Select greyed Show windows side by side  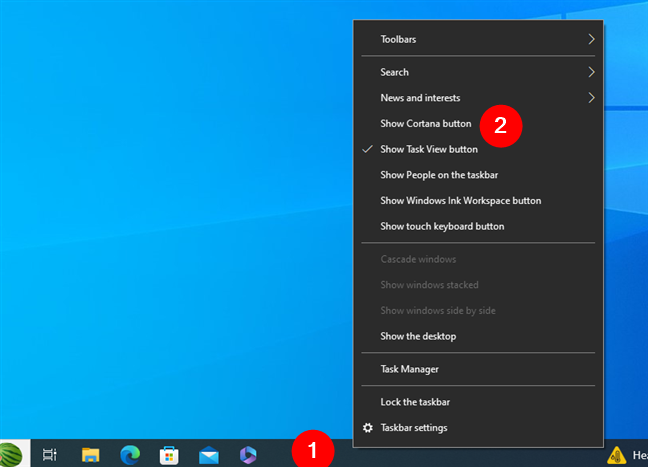[478, 310]
